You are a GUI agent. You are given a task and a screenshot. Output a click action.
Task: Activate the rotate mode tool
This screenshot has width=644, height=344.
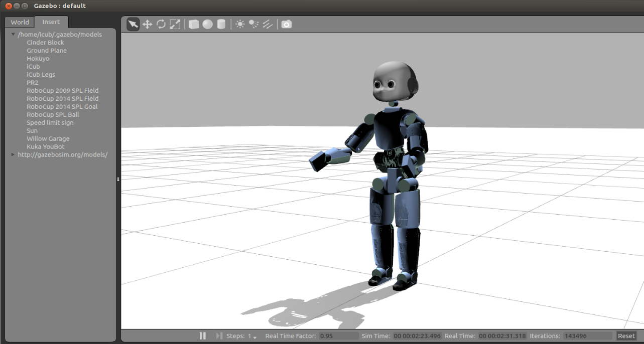coord(161,24)
